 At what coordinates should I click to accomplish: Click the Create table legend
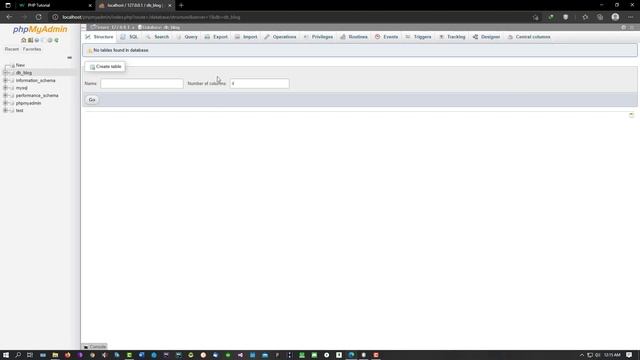click(106, 67)
